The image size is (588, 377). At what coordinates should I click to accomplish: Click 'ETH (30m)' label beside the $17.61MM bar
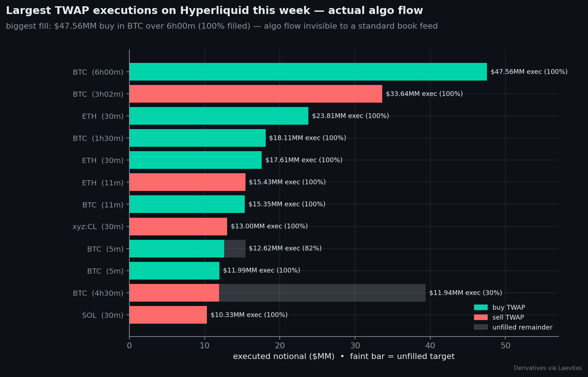pyautogui.click(x=103, y=160)
